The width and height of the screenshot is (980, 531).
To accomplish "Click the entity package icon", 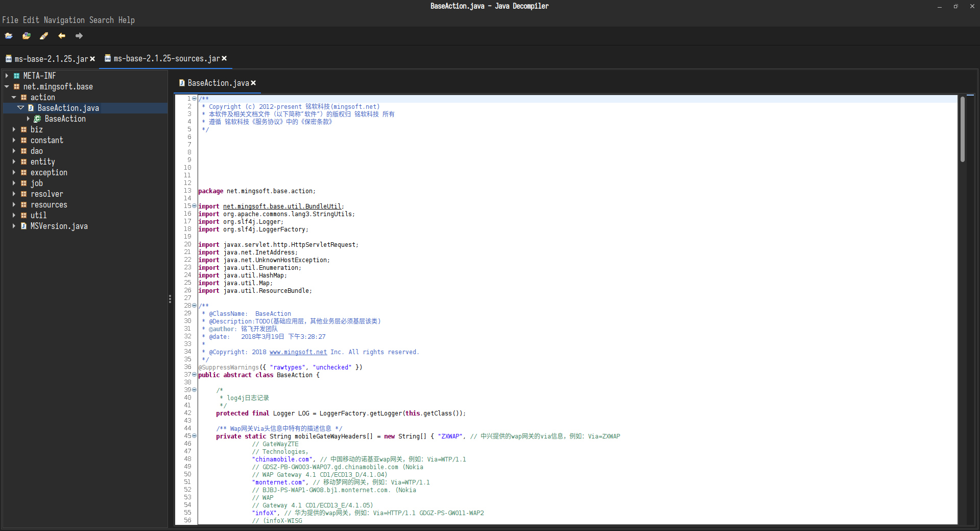I will [x=23, y=161].
